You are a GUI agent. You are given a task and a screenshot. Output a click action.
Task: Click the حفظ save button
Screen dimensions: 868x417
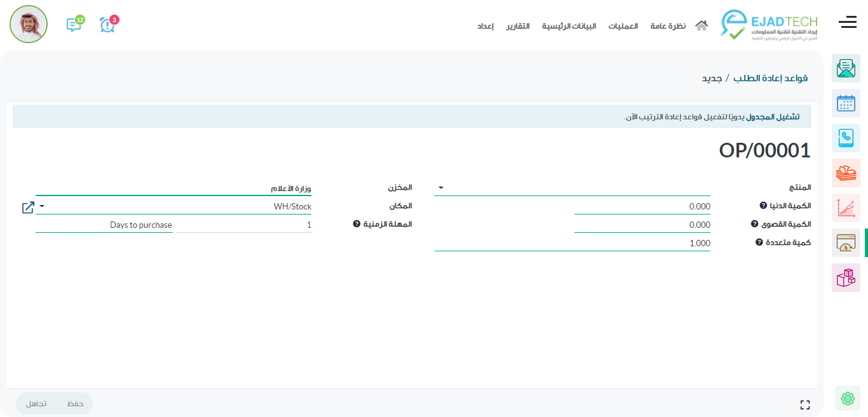pyautogui.click(x=75, y=404)
